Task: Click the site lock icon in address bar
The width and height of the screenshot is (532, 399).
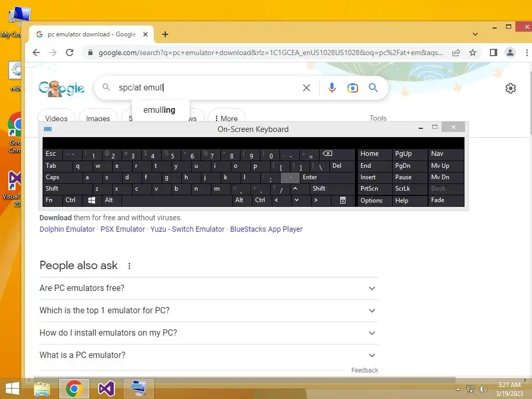Action: click(x=90, y=52)
